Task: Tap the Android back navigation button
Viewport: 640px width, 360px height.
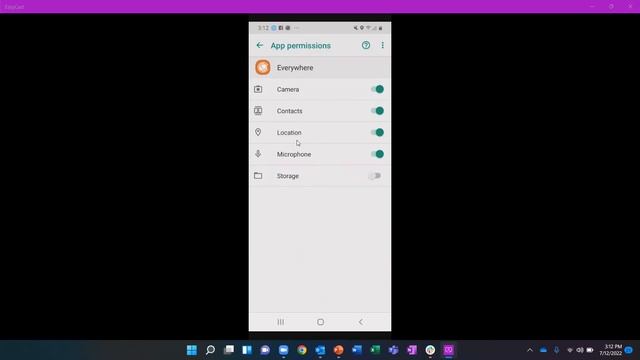Action: (x=361, y=322)
